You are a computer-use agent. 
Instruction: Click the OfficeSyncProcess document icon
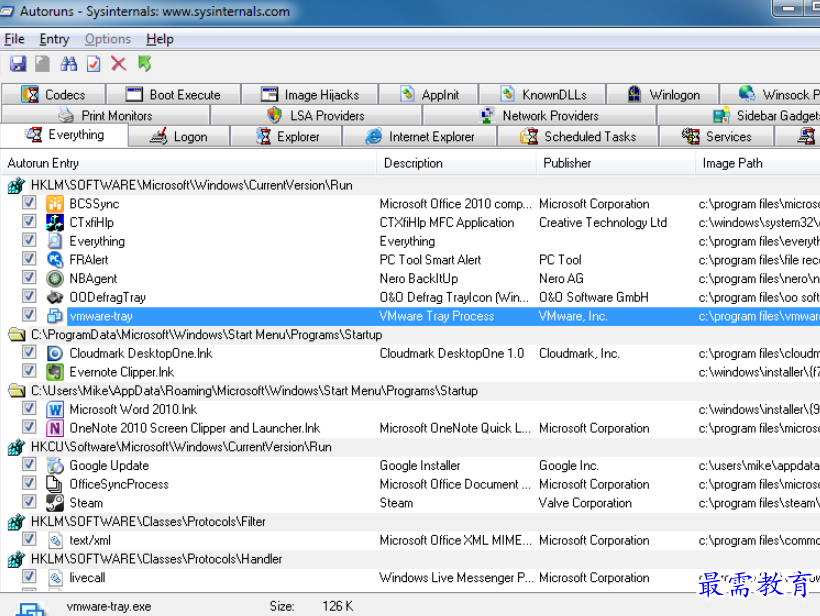click(x=54, y=484)
